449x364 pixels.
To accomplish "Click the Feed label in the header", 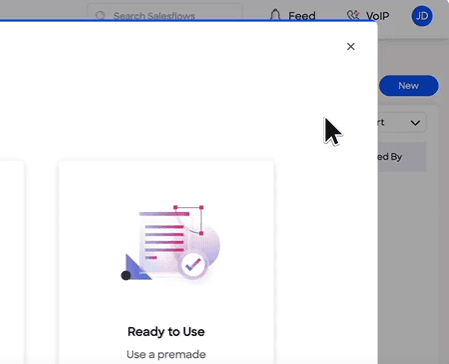I will (x=302, y=16).
